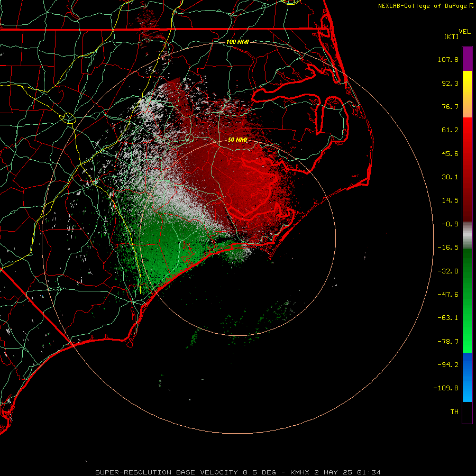Click the -63.1 legend value
Viewport: 476px width, 476px height.
(448, 318)
